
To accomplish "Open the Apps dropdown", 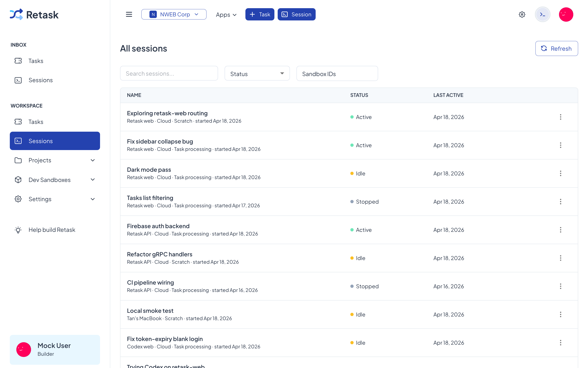I will coord(226,15).
